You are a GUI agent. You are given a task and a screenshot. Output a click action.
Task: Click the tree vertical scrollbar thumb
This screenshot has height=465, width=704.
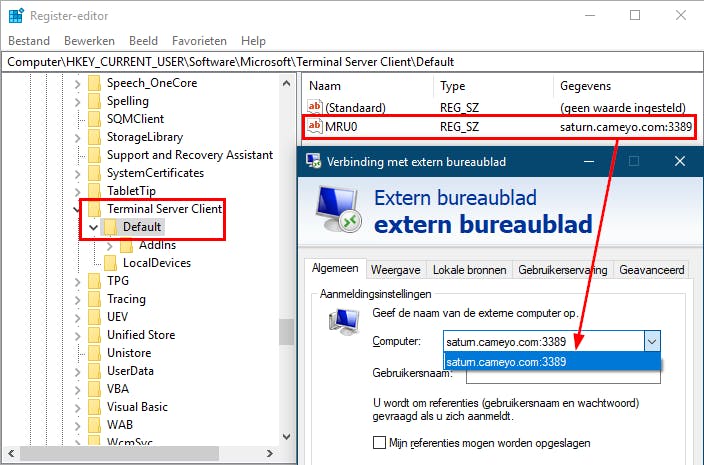(x=286, y=332)
